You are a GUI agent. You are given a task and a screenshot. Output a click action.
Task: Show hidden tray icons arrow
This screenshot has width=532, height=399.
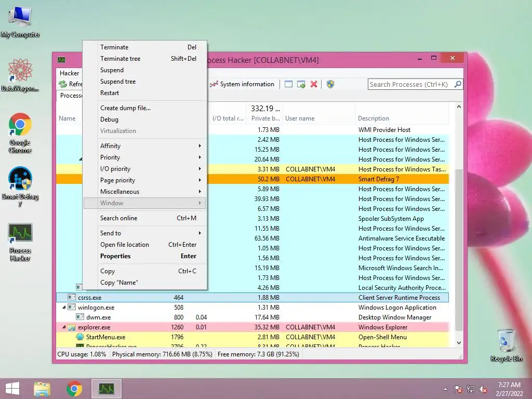pos(445,389)
